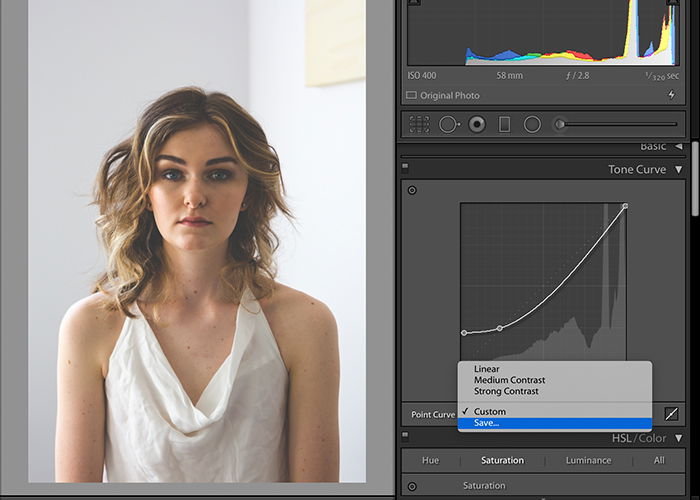This screenshot has height=500, width=700.
Task: Click the lightning bolt icon beside Original Photo
Action: pyautogui.click(x=671, y=95)
